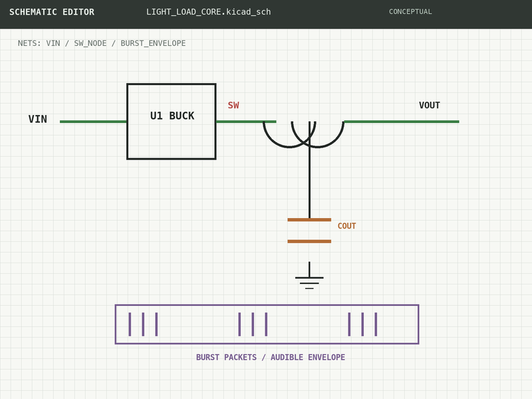Screen dimensions: 532x399
Task: Click the SCHEMATIC EDITOR title
Action: (52, 12)
